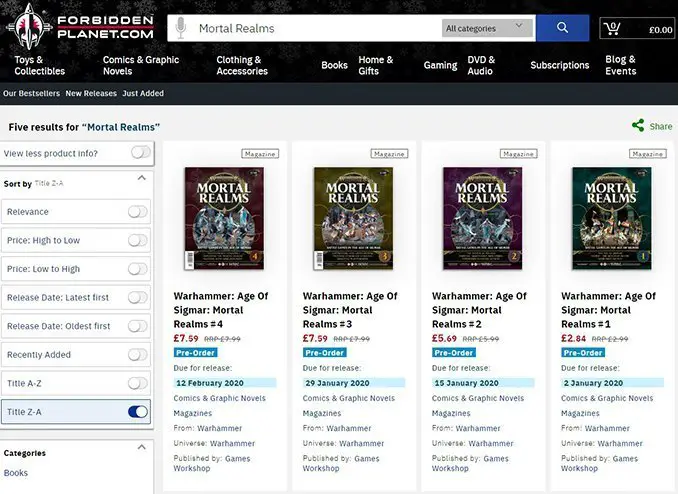Image resolution: width=678 pixels, height=494 pixels.
Task: Disable the Title Z-A toggle
Action: pos(138,412)
